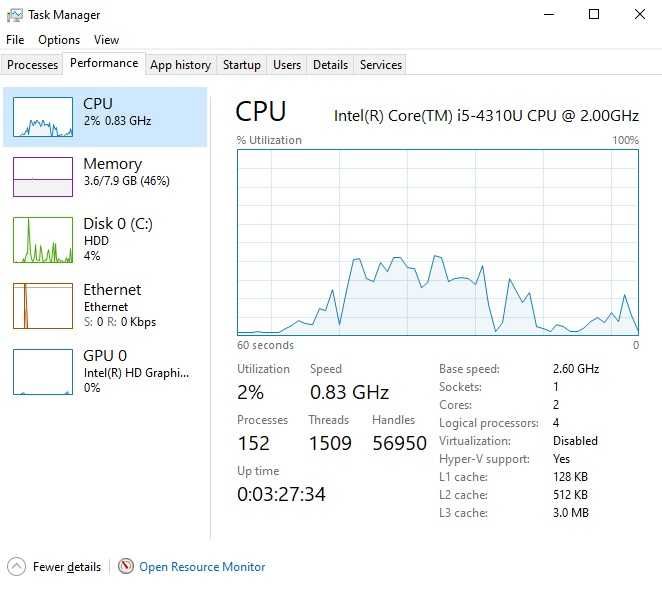Click the Fewer details button text

pyautogui.click(x=67, y=567)
